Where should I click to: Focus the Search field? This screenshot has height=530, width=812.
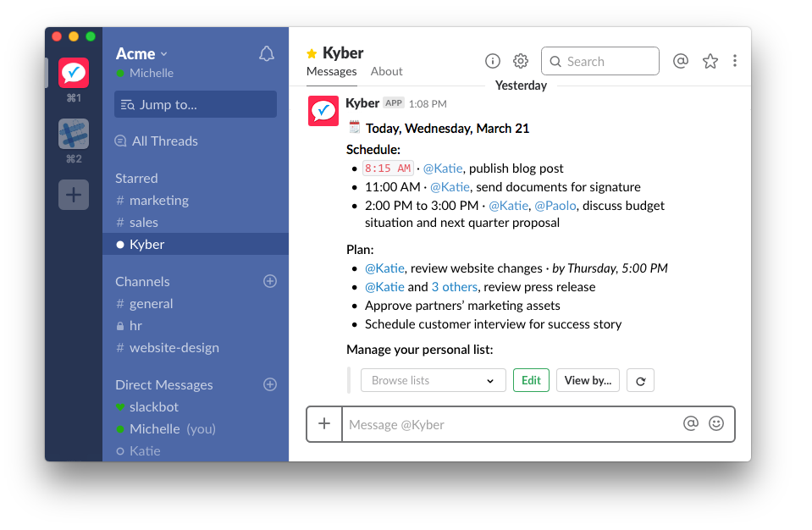tap(600, 61)
